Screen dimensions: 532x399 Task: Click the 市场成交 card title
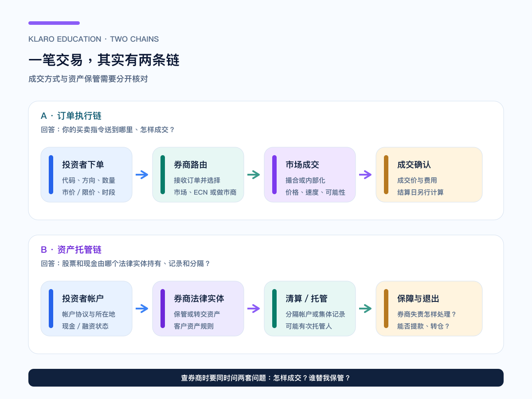(302, 165)
